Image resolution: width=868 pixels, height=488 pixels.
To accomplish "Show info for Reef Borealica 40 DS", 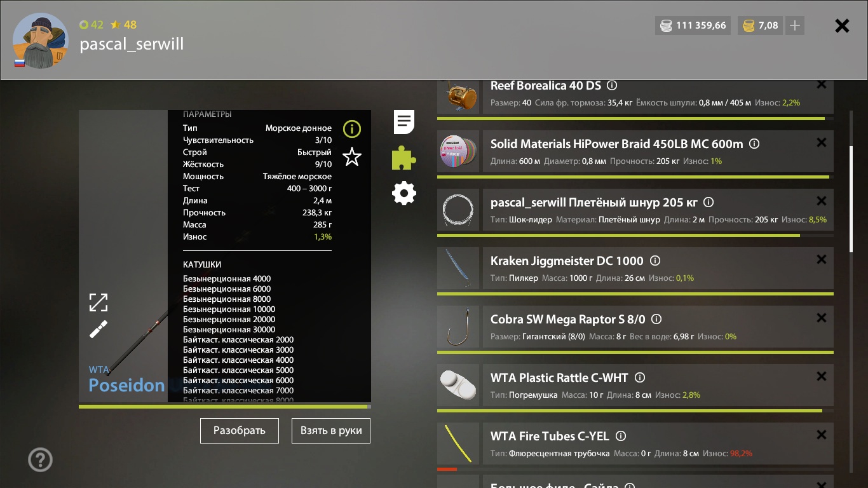I will click(x=612, y=85).
